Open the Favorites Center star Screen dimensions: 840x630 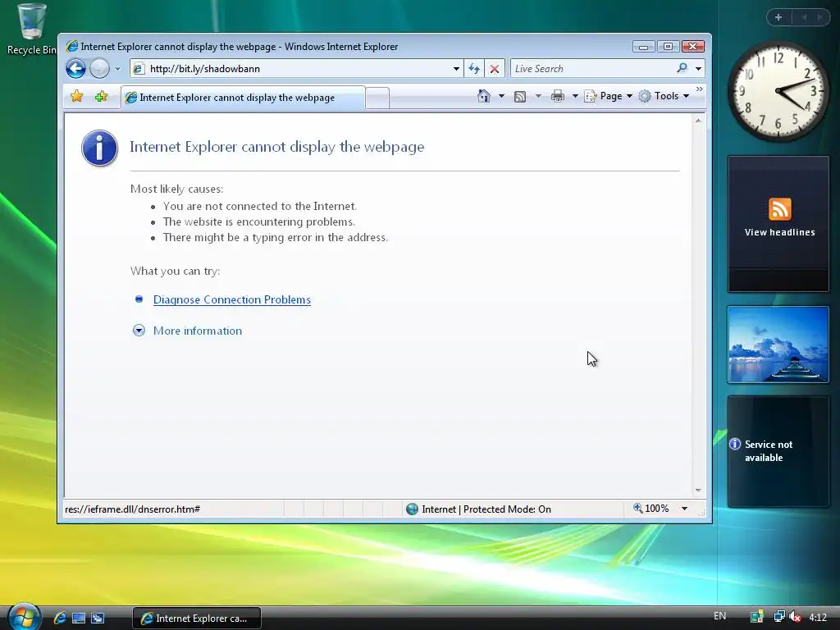pos(76,97)
